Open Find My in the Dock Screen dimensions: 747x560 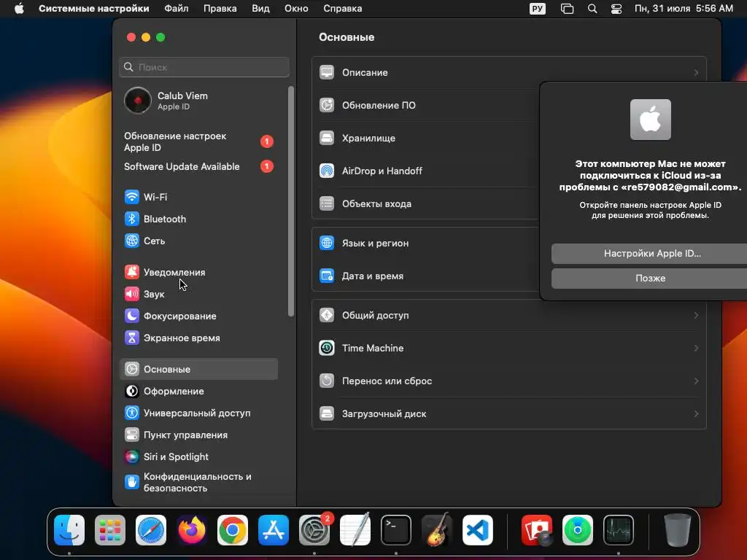tap(578, 530)
